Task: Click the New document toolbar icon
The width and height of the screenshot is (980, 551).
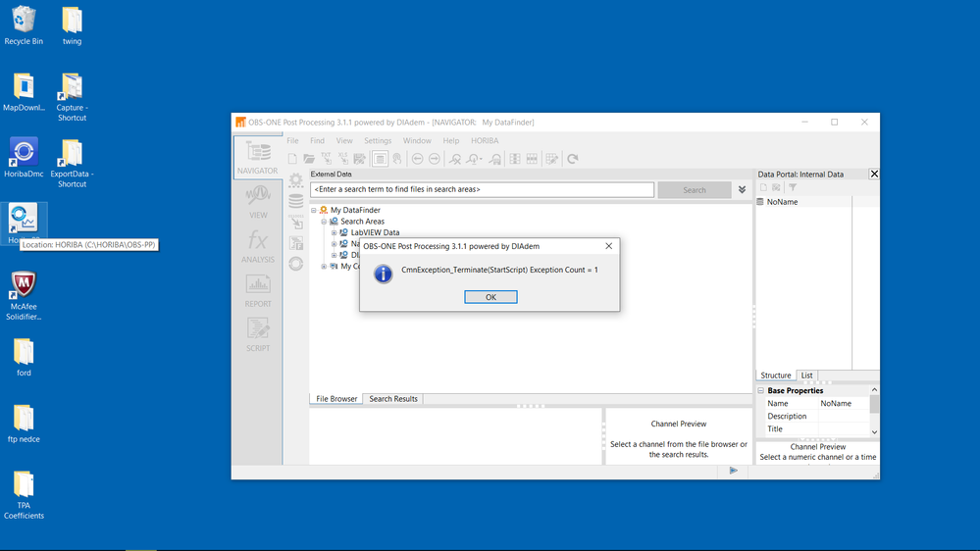Action: (292, 159)
